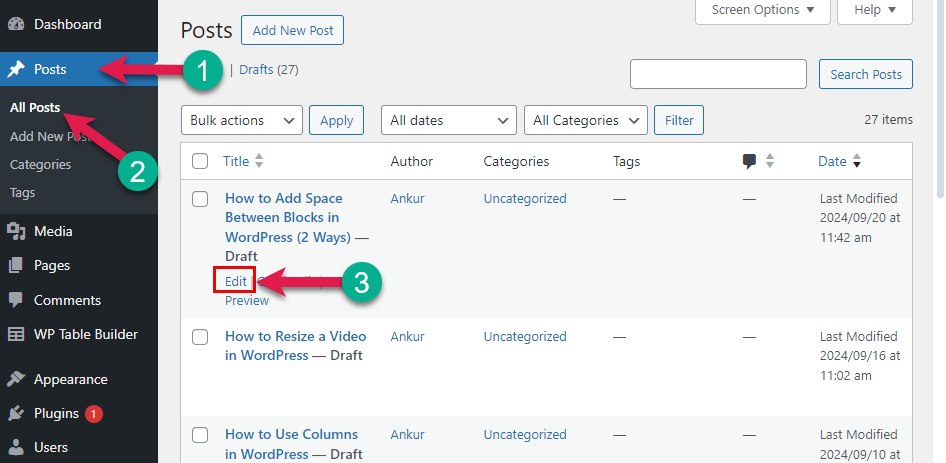Sort by Title using sort arrows
Image resolution: width=946 pixels, height=463 pixels.
pos(259,161)
